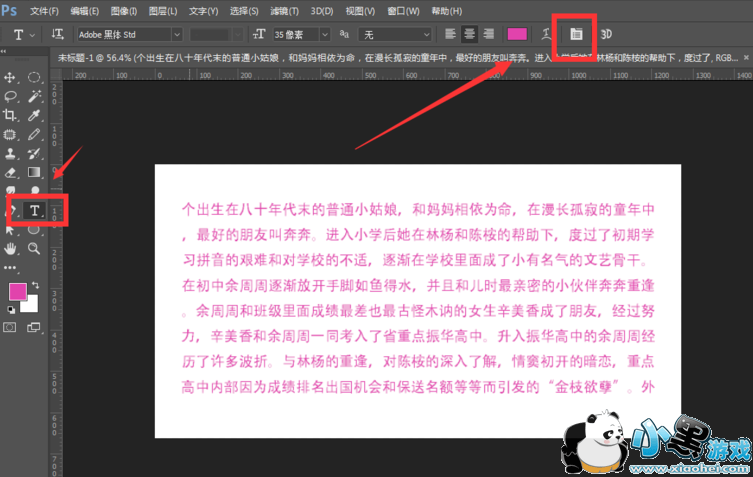
Task: Open the anti-aliasing 无 dropdown
Action: (396, 34)
